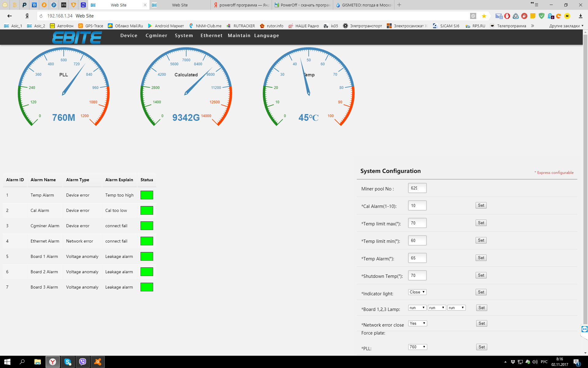The height and width of the screenshot is (368, 588).
Task: Switch to GISMETEO browser tab
Action: 364,5
